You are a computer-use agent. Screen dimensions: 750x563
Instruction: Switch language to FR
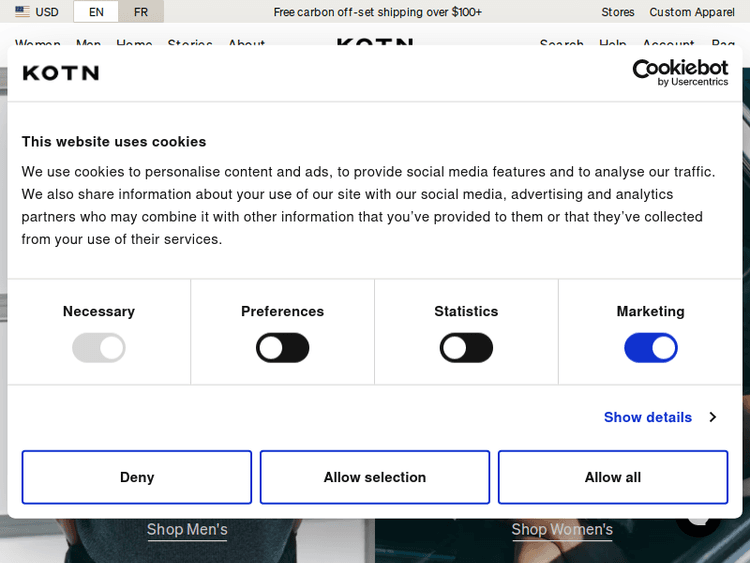coord(141,12)
